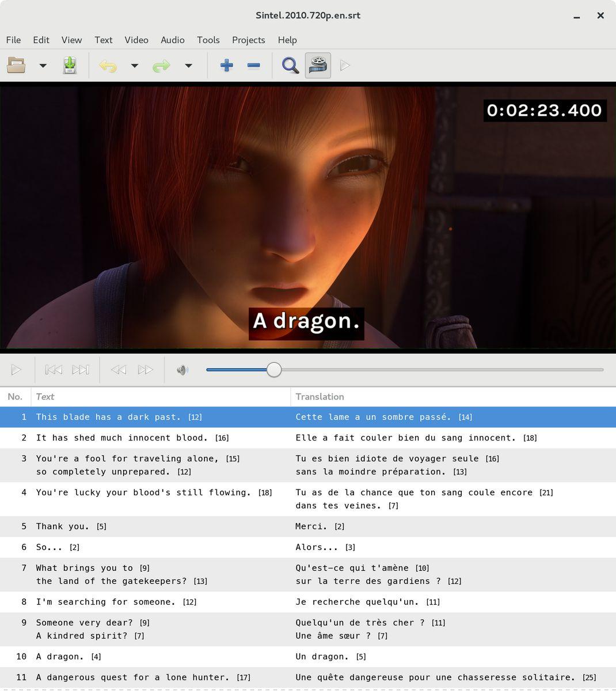
Task: Open the Projects menu
Action: click(248, 40)
